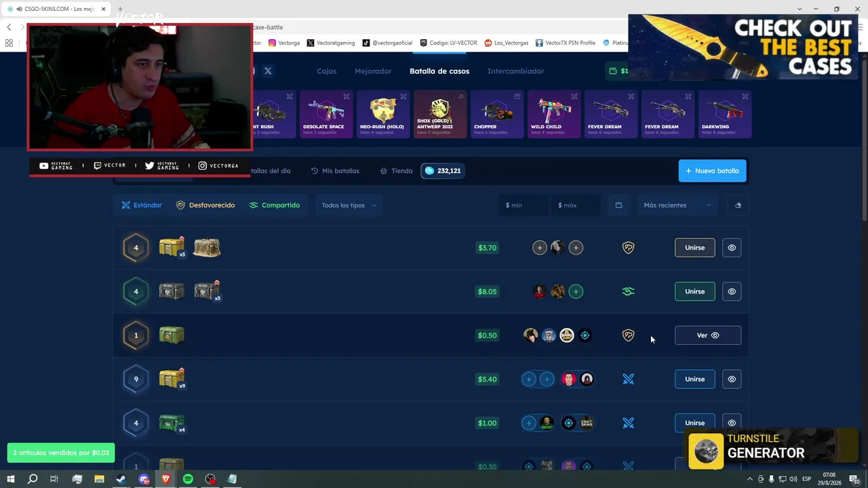This screenshot has width=868, height=488.
Task: Open the Intercambiador tab
Action: coord(515,71)
